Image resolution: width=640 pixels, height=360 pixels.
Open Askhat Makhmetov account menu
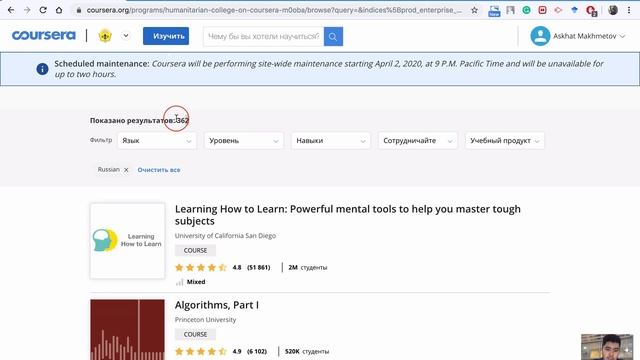coord(589,36)
